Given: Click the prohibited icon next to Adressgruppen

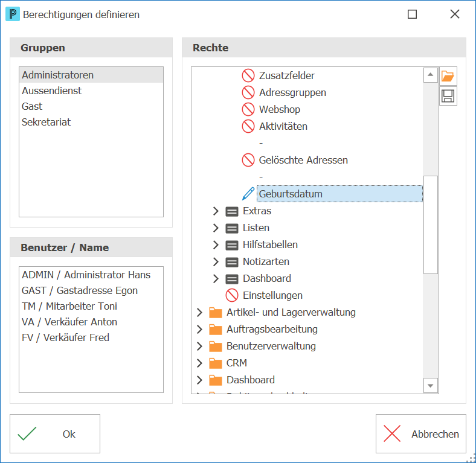Looking at the screenshot, I should point(248,92).
